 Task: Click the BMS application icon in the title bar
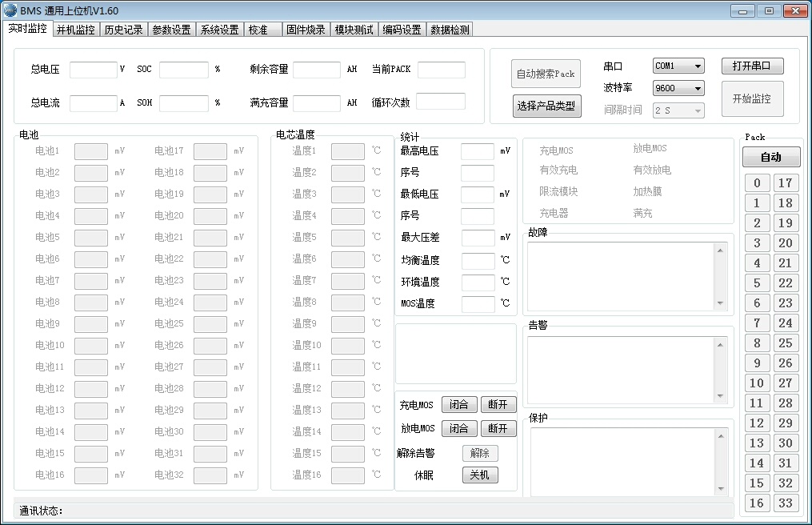10,10
